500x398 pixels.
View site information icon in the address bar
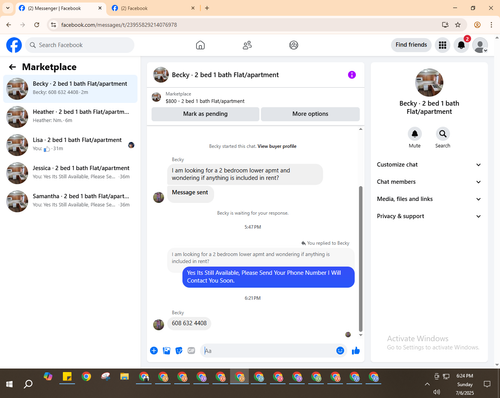(53, 25)
